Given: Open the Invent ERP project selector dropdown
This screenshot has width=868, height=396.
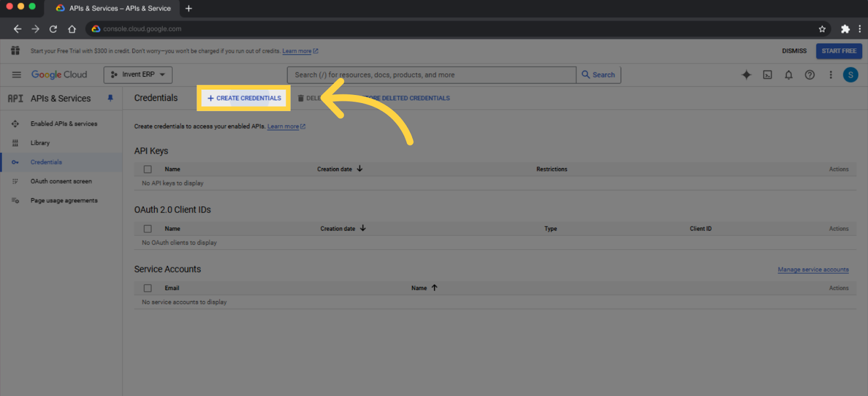Looking at the screenshot, I should click(138, 75).
